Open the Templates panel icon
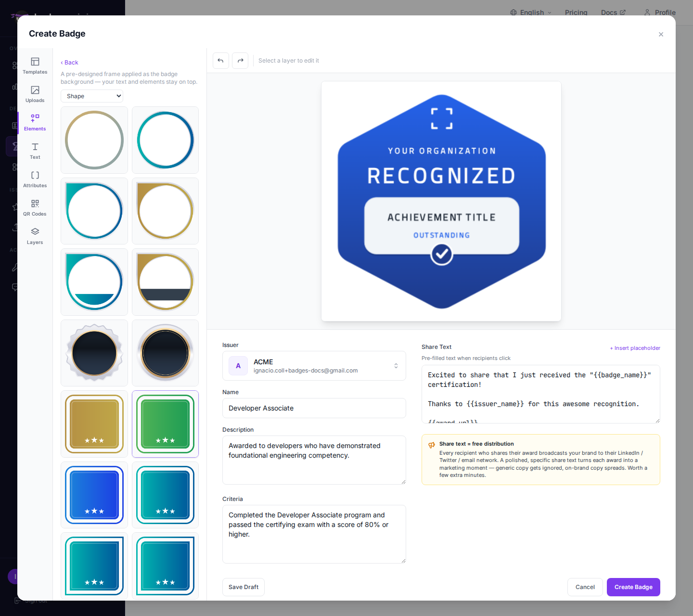 (x=35, y=62)
